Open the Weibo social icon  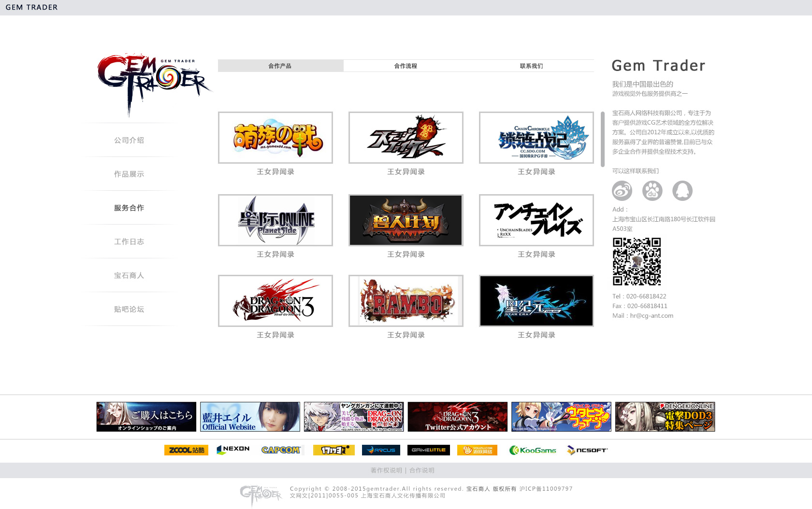click(x=622, y=191)
